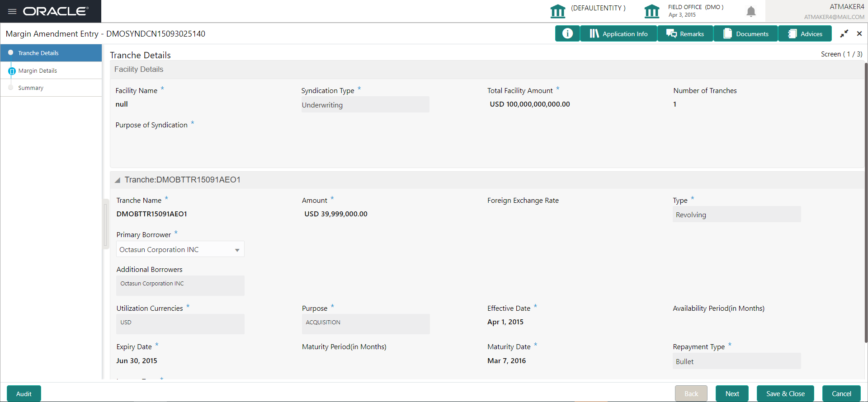Click the total facility amount USD 100,000,000,000.00
868x402 pixels.
click(x=530, y=104)
